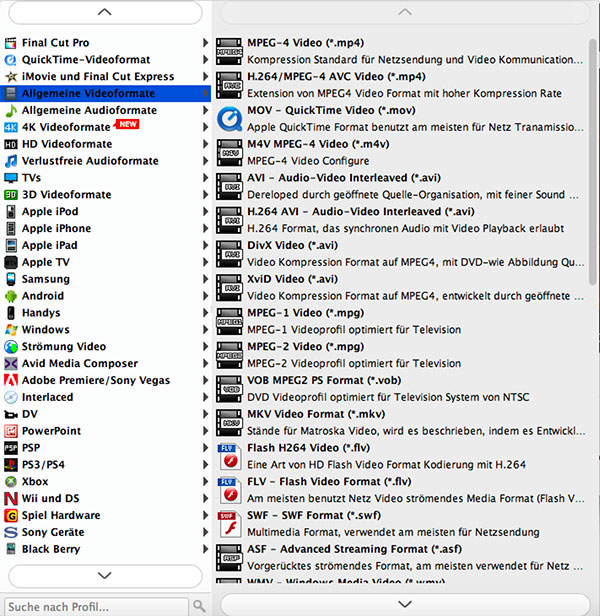
Task: Click the Apple TV box icon
Action: click(11, 262)
